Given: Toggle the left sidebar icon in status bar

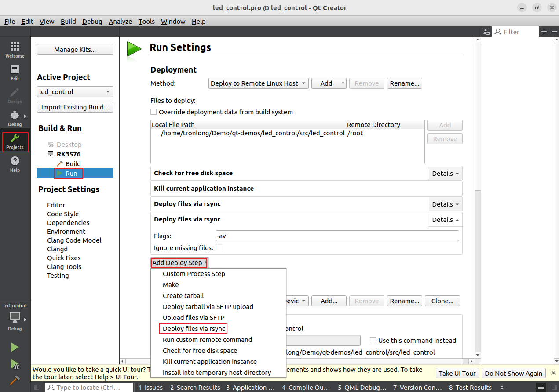Looking at the screenshot, I should tap(37, 387).
